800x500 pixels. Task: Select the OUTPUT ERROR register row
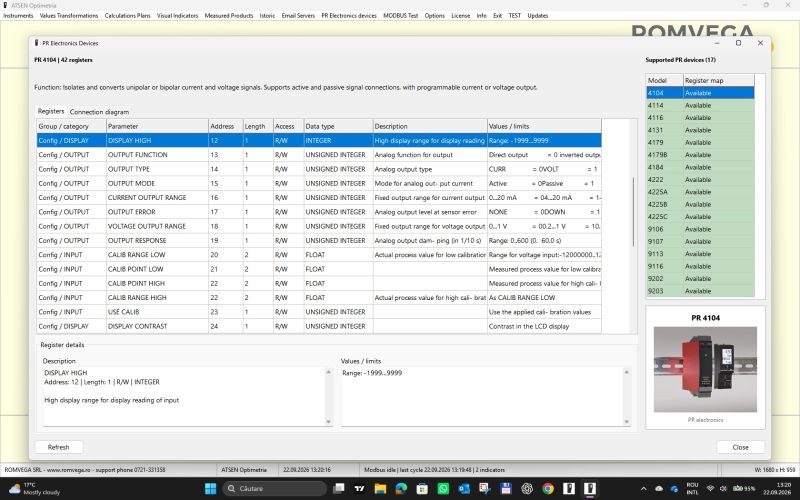tap(319, 212)
